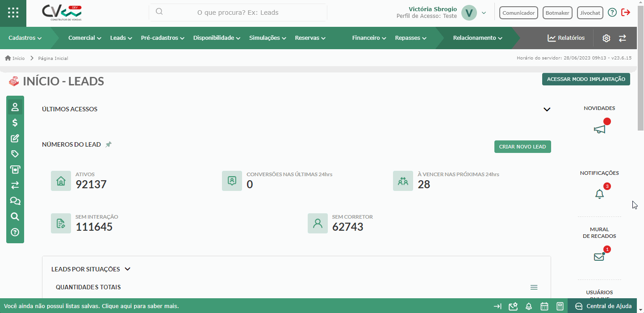644x313 pixels.
Task: Open the Relatórios menu item
Action: click(x=566, y=38)
